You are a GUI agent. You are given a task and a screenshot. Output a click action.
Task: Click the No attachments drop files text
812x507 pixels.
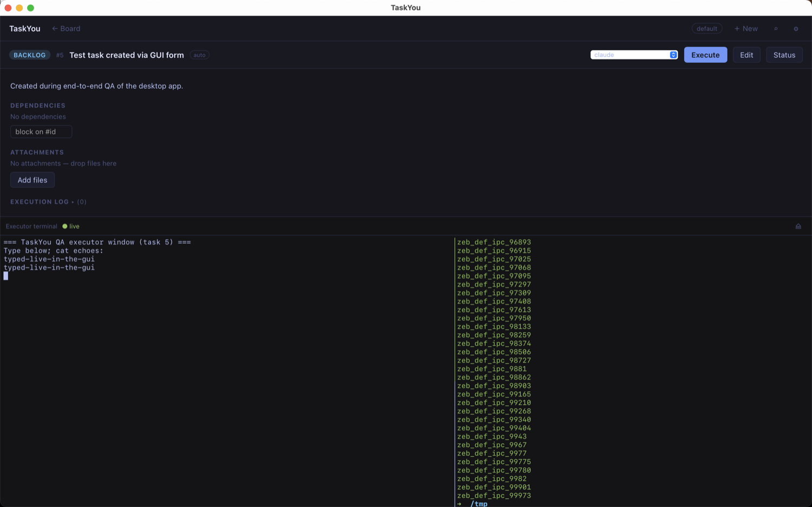coord(63,163)
